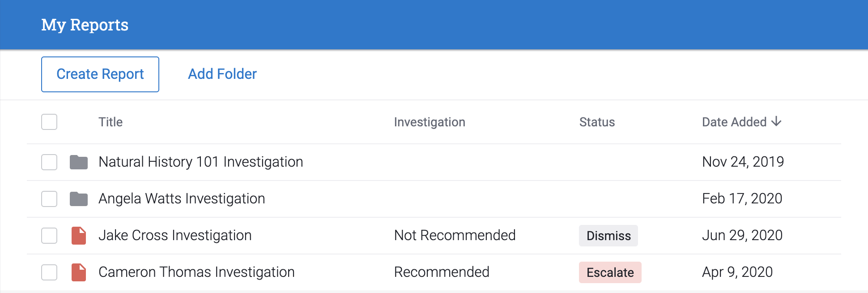Click the Add Folder link

tap(222, 74)
